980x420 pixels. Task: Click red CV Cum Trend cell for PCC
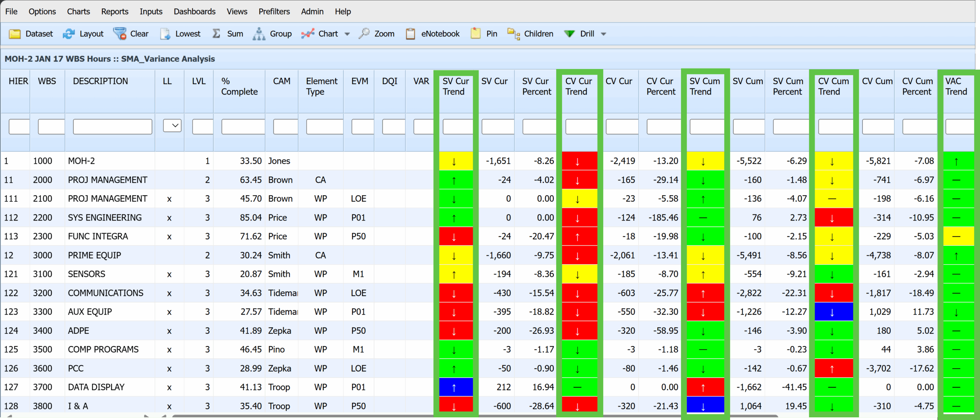point(834,368)
